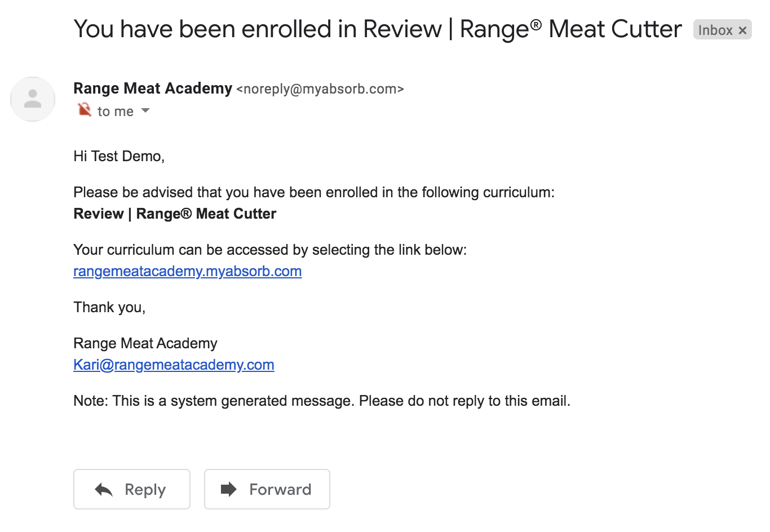Click the noreply@myabsorb.com sender address
This screenshot has width=770, height=532.
click(320, 89)
